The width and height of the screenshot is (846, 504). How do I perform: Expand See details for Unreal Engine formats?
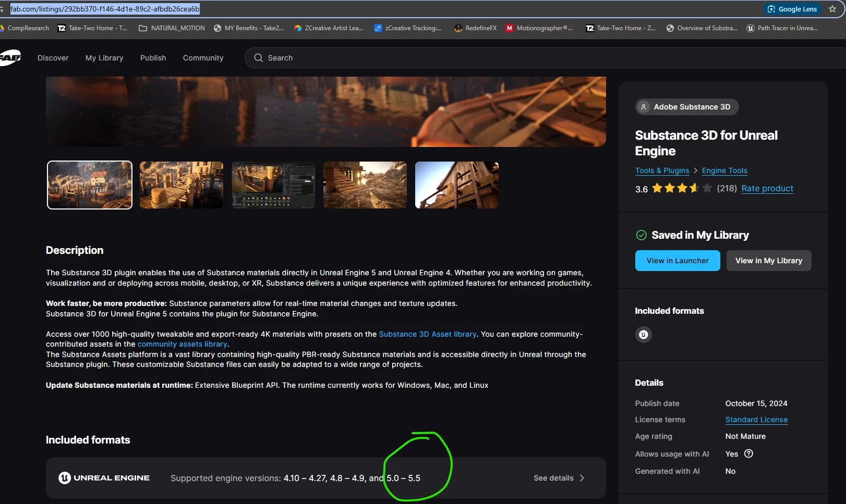point(559,478)
